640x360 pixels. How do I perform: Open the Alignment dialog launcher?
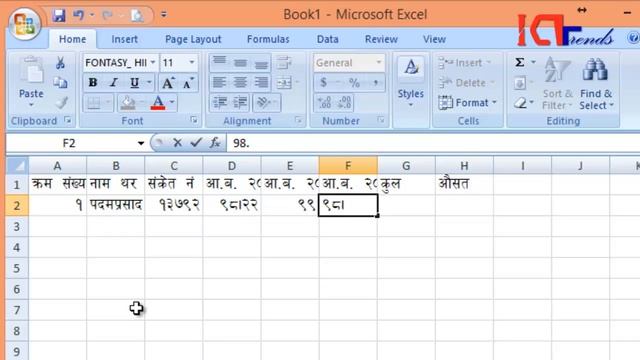299,120
